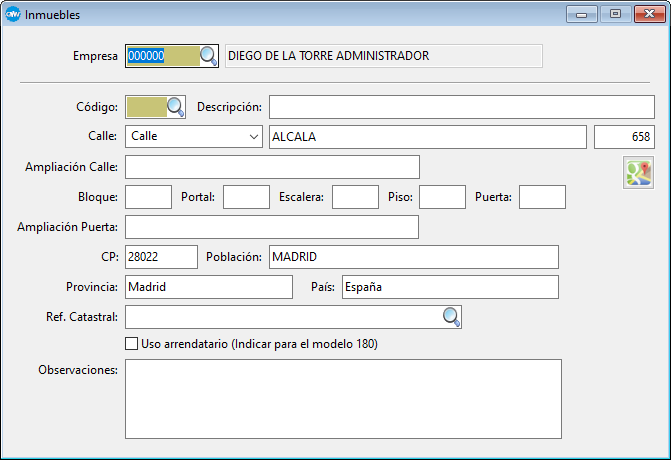Click the Código lookup magnifier icon
Screen dimensions: 671x460
pos(175,107)
